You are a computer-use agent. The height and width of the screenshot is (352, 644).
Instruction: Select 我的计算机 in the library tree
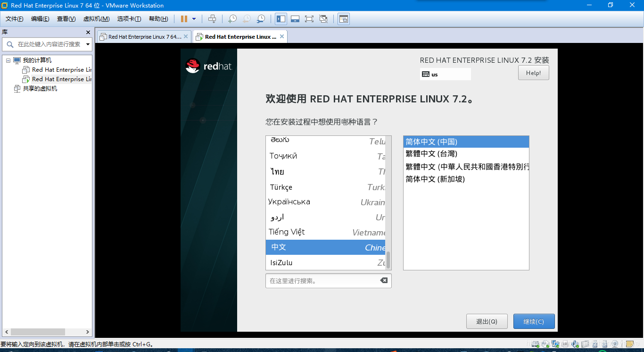[37, 60]
